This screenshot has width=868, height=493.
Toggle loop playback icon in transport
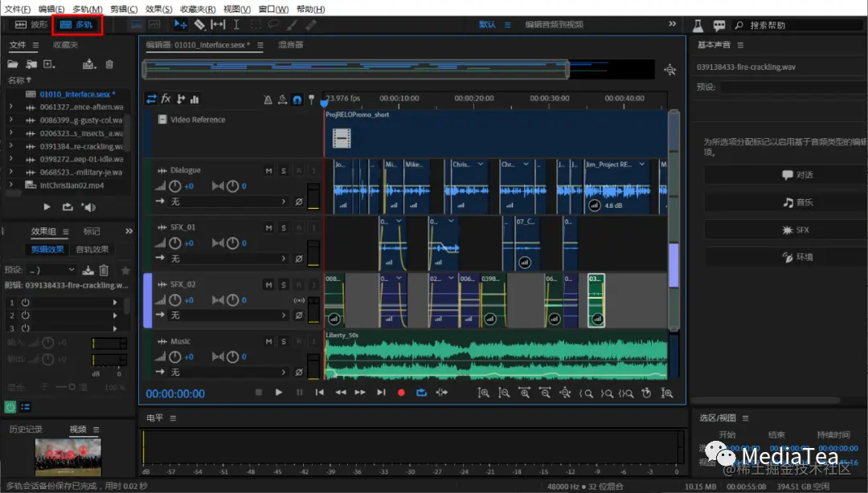tap(421, 392)
